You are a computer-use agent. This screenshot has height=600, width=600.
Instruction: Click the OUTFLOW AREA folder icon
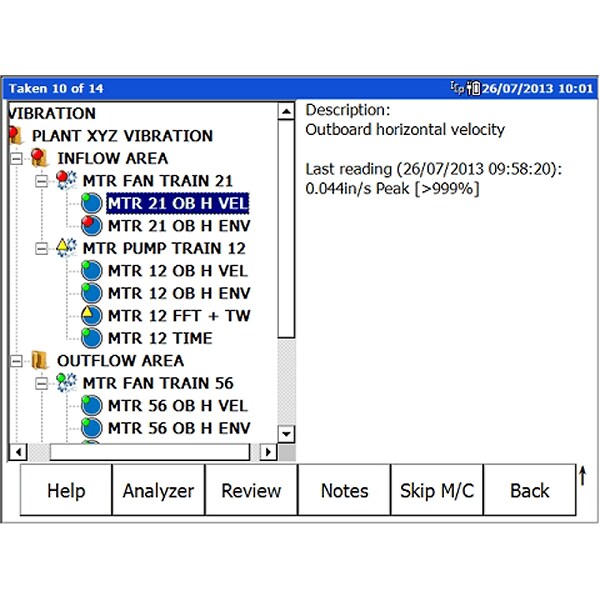point(39,360)
